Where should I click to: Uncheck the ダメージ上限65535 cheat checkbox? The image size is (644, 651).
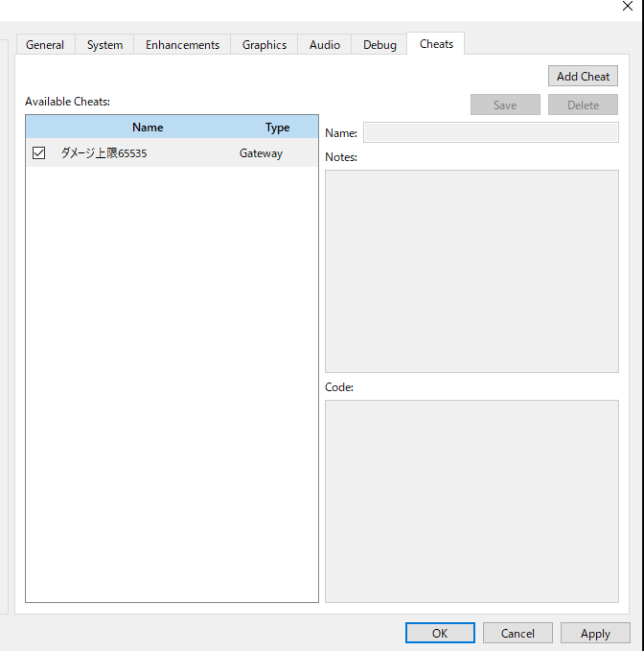pos(39,152)
